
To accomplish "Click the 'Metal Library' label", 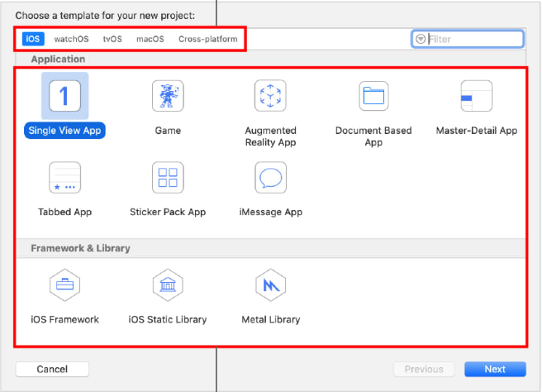I will (x=270, y=320).
